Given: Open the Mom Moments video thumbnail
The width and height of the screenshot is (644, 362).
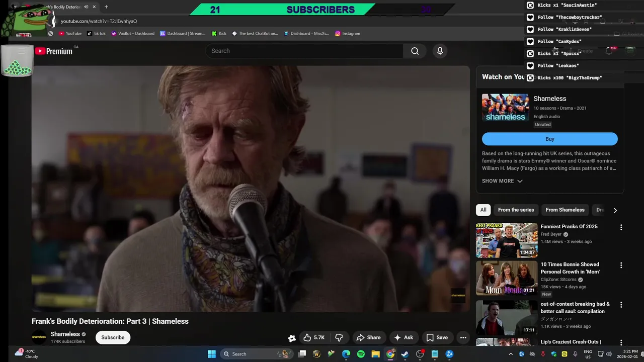Looking at the screenshot, I should (507, 278).
